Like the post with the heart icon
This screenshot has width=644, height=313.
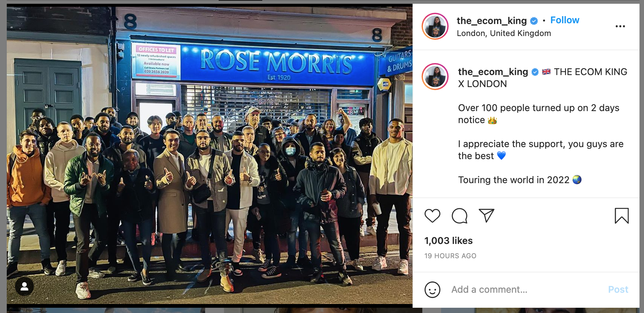432,216
